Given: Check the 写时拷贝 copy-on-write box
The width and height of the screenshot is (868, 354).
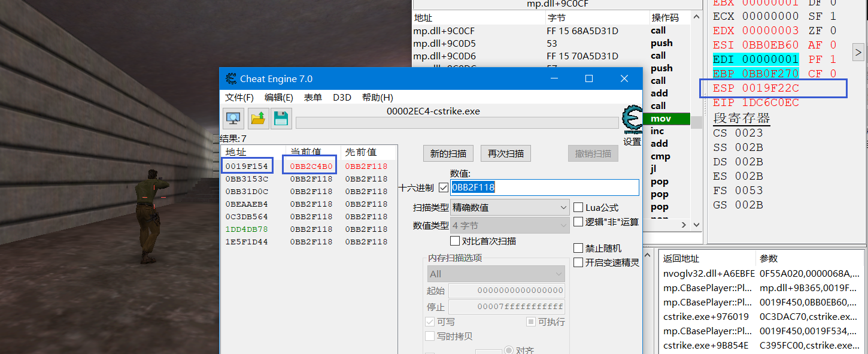Looking at the screenshot, I should tap(430, 336).
